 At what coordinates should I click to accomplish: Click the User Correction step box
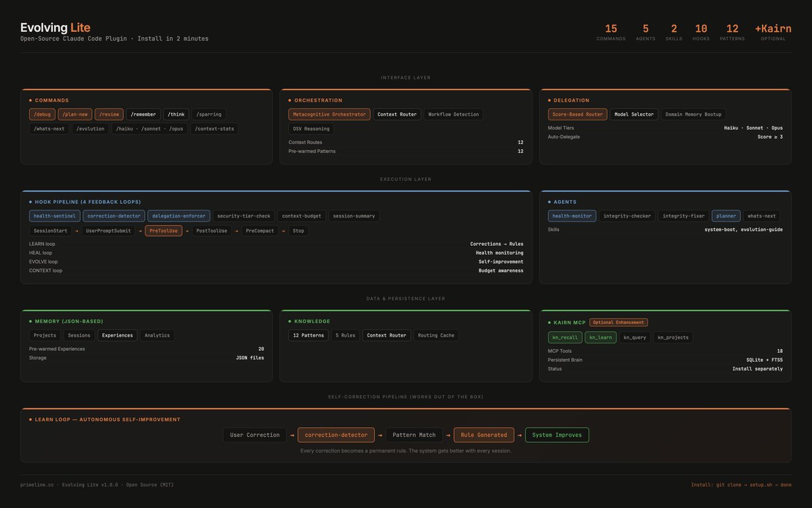point(254,435)
